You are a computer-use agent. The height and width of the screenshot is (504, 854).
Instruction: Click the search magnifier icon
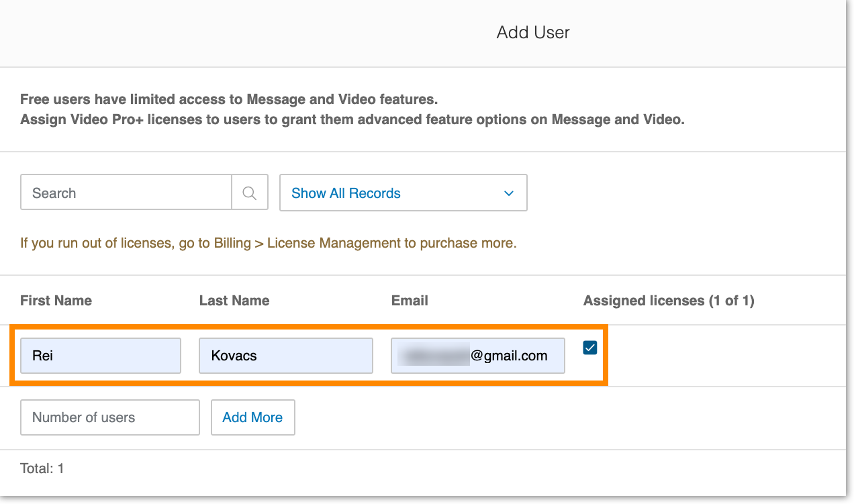coord(249,192)
